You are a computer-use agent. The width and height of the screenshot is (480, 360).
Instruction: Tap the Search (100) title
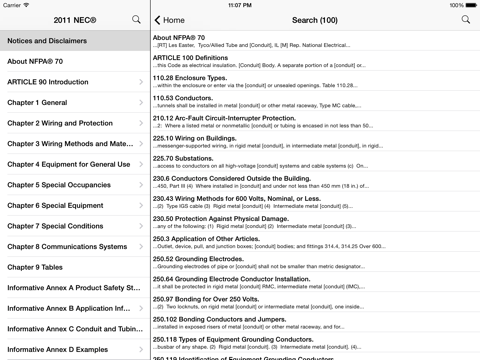pyautogui.click(x=315, y=20)
